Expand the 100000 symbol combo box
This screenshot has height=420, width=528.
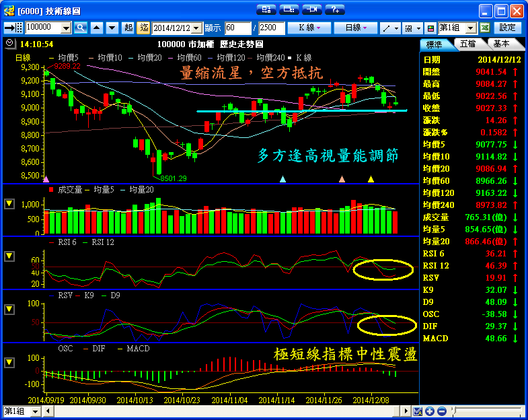coord(66,28)
